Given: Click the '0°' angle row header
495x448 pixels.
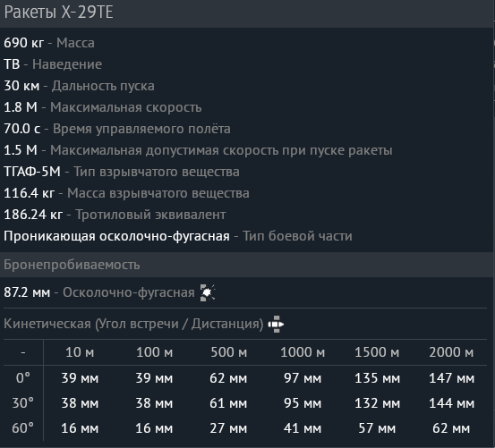Looking at the screenshot, I should click(23, 378).
